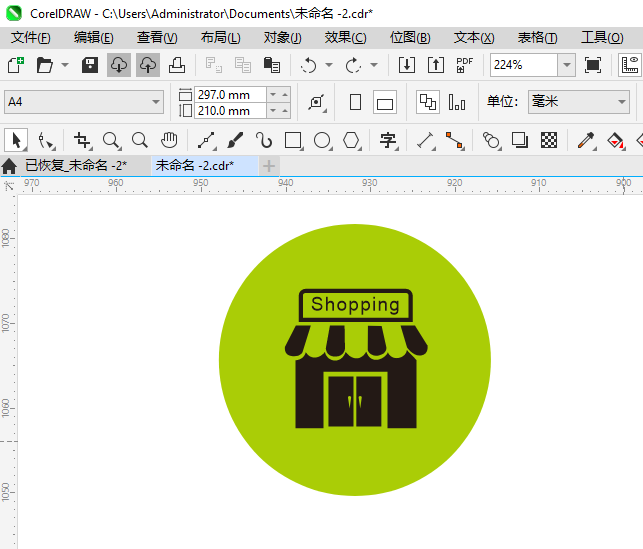Click the cloud download icon

[x=119, y=65]
